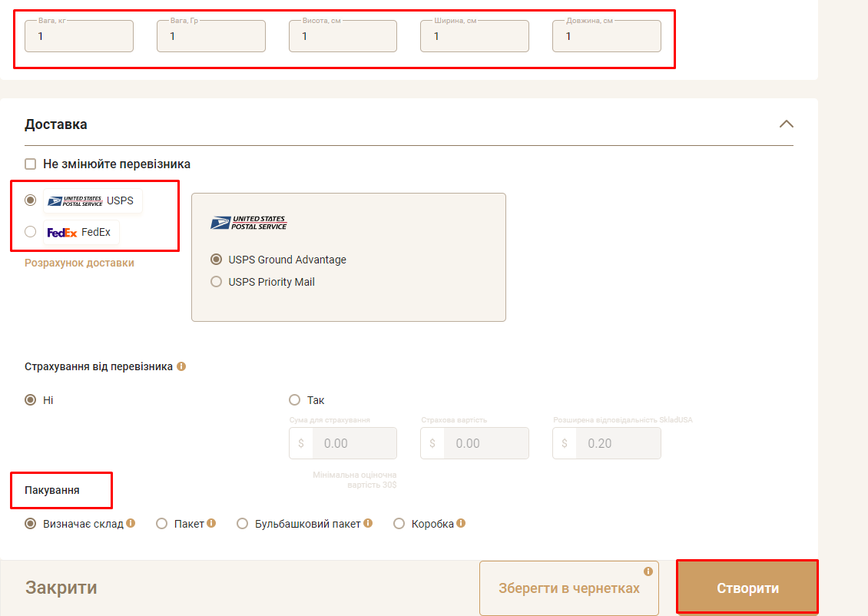This screenshot has width=868, height=616.
Task: Click the info icon on Зберегти в чернетках
Action: 648,571
